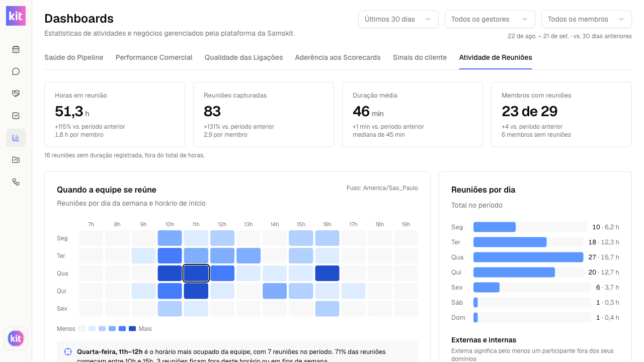644x362 pixels.
Task: Click the 51,3 h Horas em reunião value
Action: [72, 111]
